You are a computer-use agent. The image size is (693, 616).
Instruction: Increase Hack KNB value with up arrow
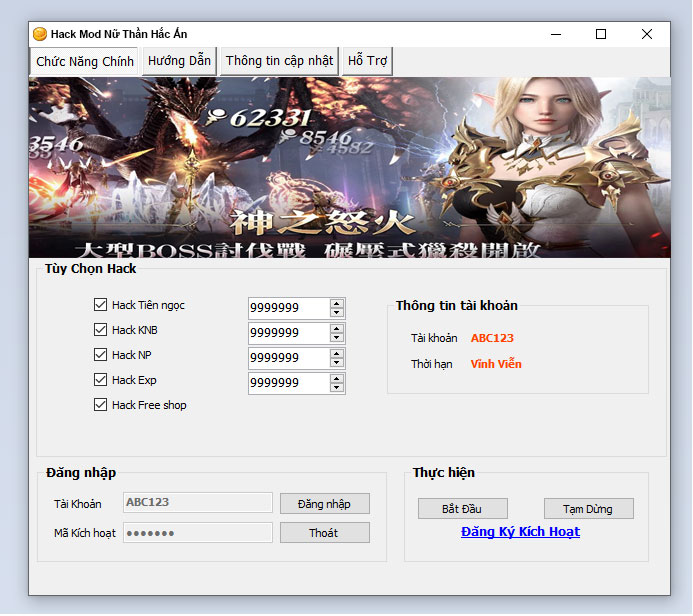pos(337,329)
